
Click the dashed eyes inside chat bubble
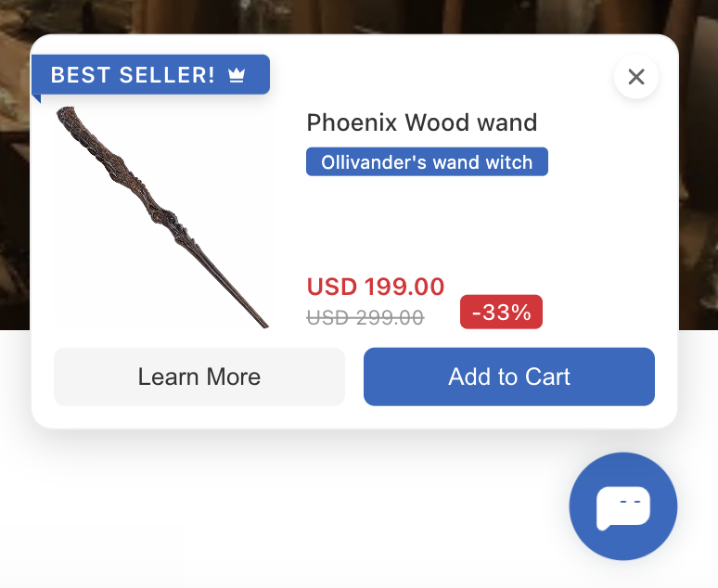(x=630, y=502)
